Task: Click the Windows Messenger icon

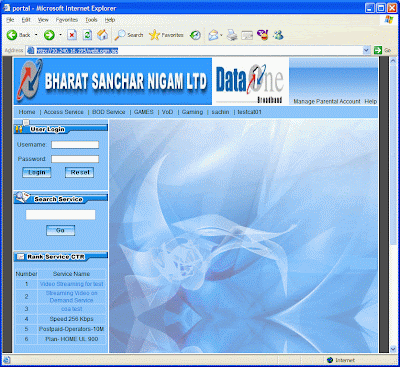Action: click(x=278, y=35)
